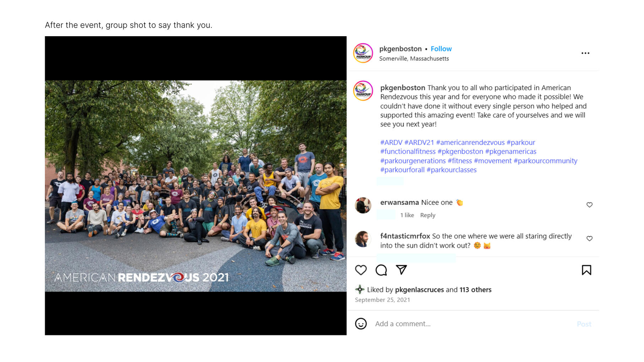644x362 pixels.
Task: Open the #parkourclasses hashtag link
Action: tap(451, 170)
